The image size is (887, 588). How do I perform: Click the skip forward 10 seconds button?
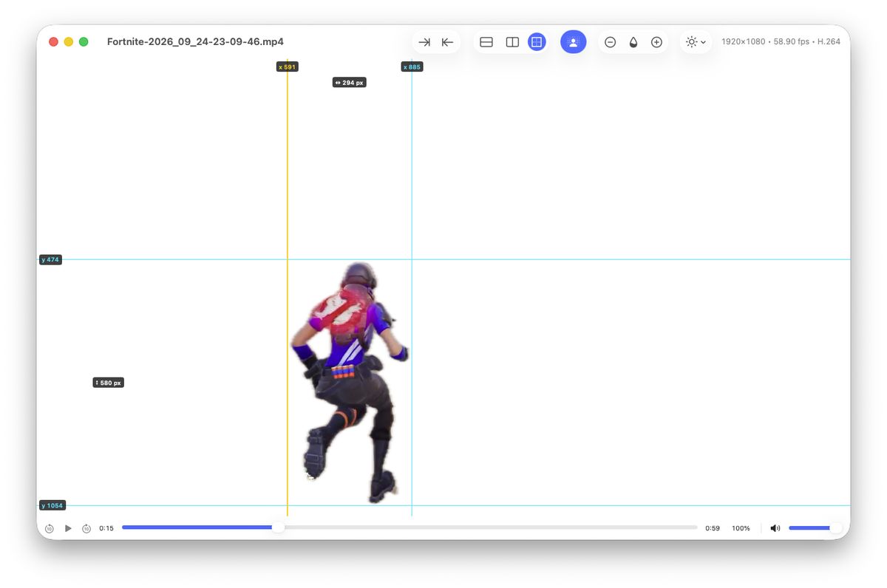pos(86,528)
